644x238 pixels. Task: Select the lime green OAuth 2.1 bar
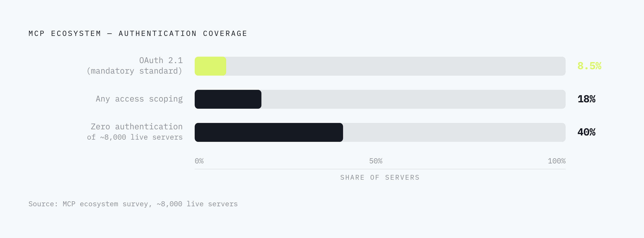210,66
